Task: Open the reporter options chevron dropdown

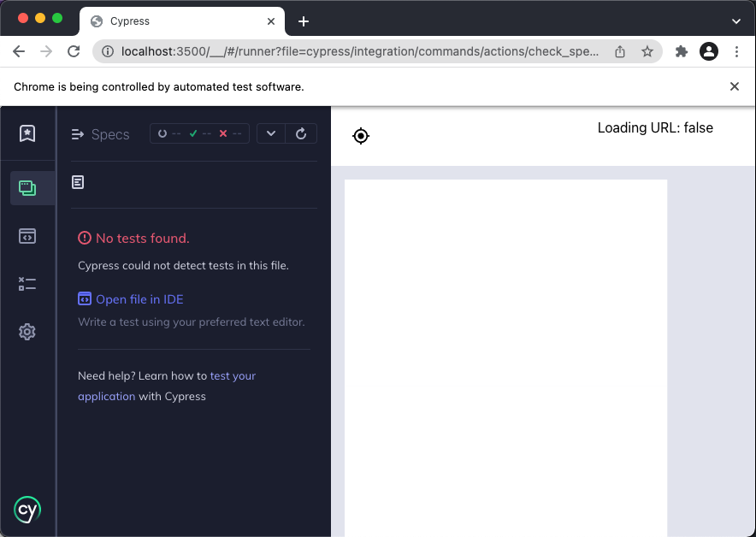Action: pos(271,133)
